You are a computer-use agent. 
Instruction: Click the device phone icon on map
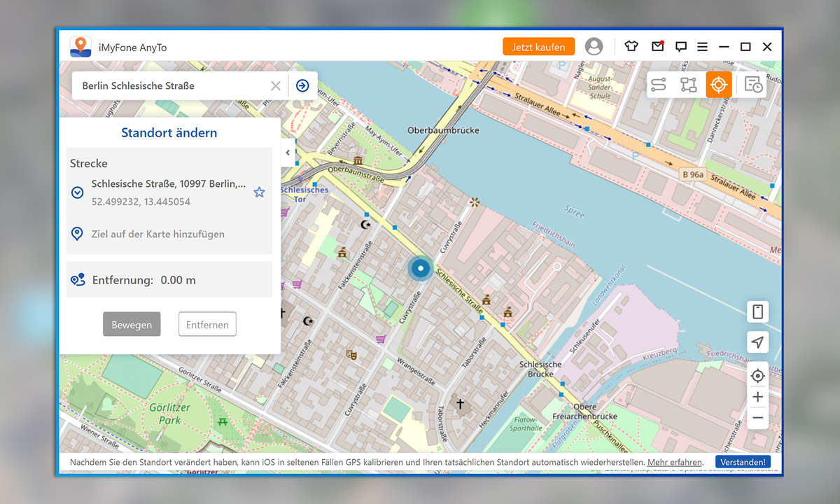tap(757, 312)
